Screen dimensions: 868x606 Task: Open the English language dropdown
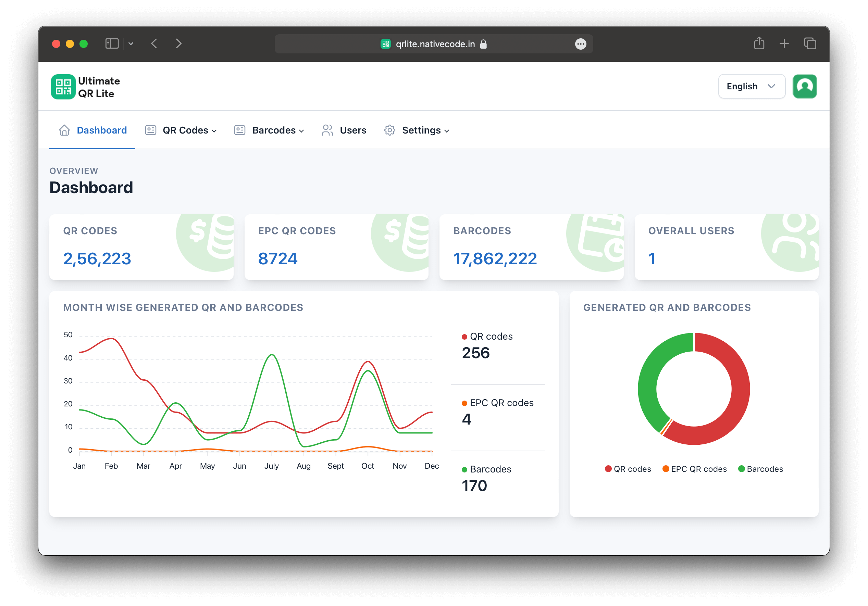pyautogui.click(x=751, y=87)
